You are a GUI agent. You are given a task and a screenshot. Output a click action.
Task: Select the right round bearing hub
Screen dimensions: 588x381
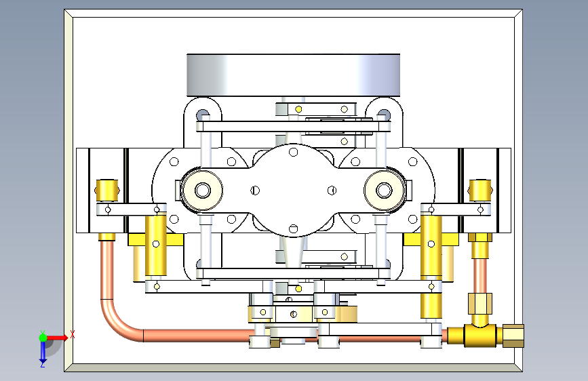point(384,190)
